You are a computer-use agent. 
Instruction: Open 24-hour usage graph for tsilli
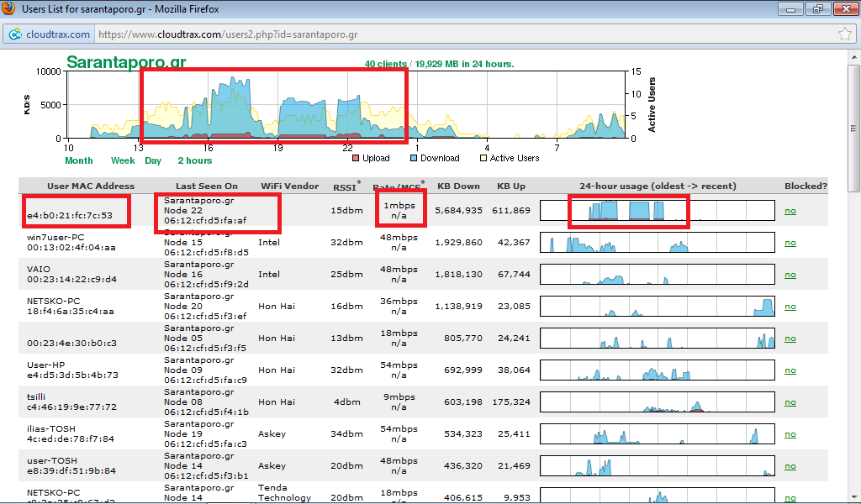coord(658,402)
